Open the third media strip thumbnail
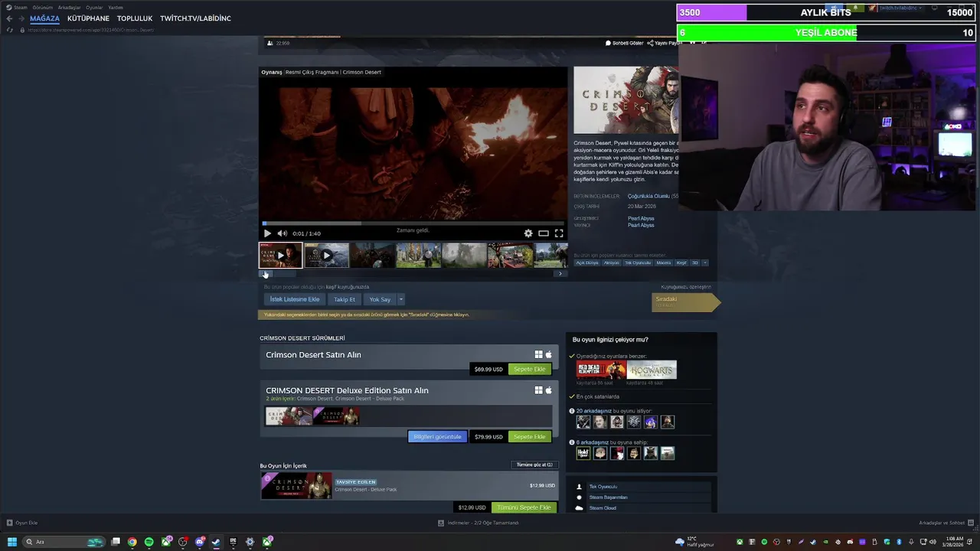This screenshot has height=551, width=980. tap(373, 256)
